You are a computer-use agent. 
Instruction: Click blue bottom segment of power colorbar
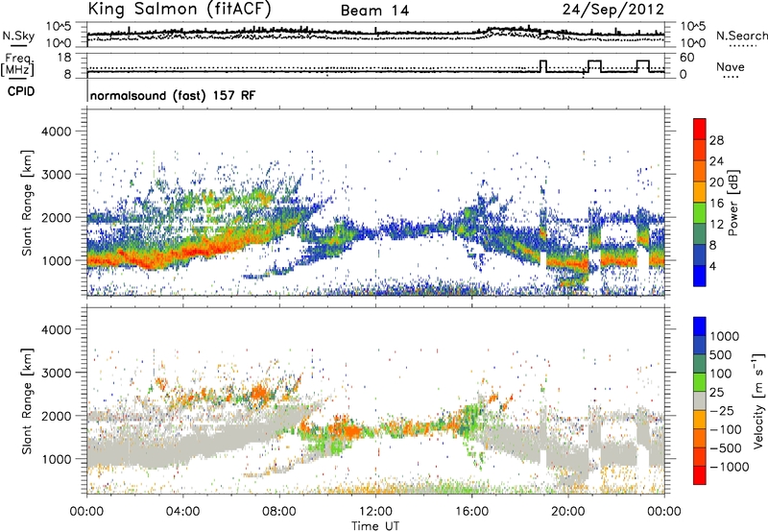(x=700, y=276)
